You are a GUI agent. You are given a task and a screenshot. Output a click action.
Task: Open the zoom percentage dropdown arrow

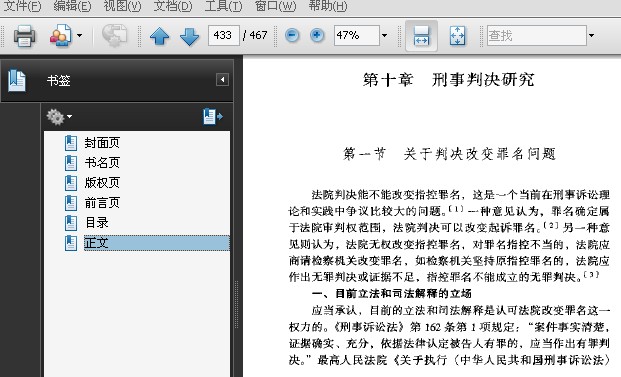(x=384, y=36)
